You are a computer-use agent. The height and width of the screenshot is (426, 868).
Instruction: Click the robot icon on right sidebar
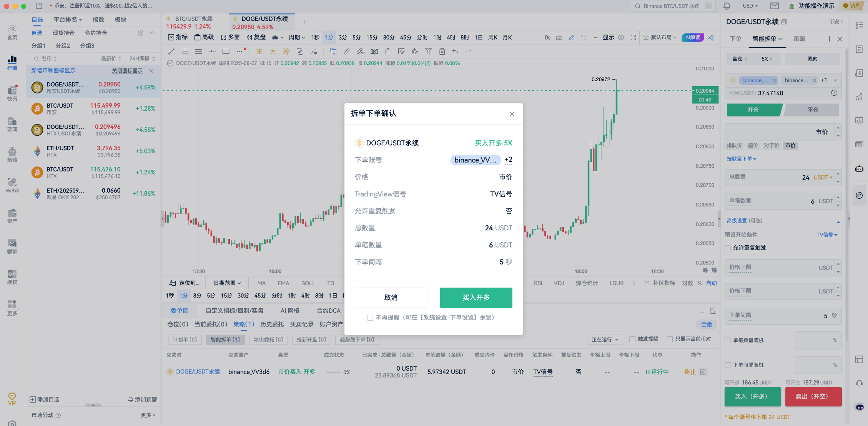coord(859,168)
